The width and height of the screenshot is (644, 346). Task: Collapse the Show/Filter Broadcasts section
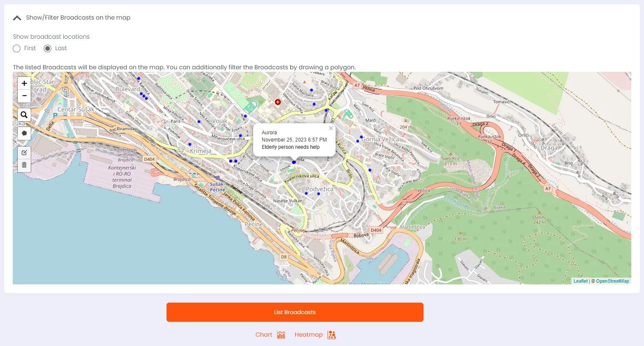17,18
